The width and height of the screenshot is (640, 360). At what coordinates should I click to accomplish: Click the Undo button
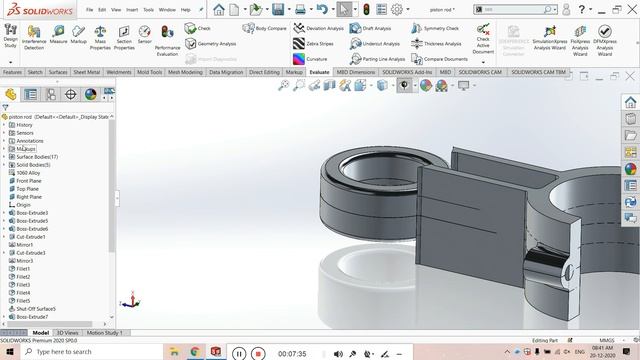point(322,9)
